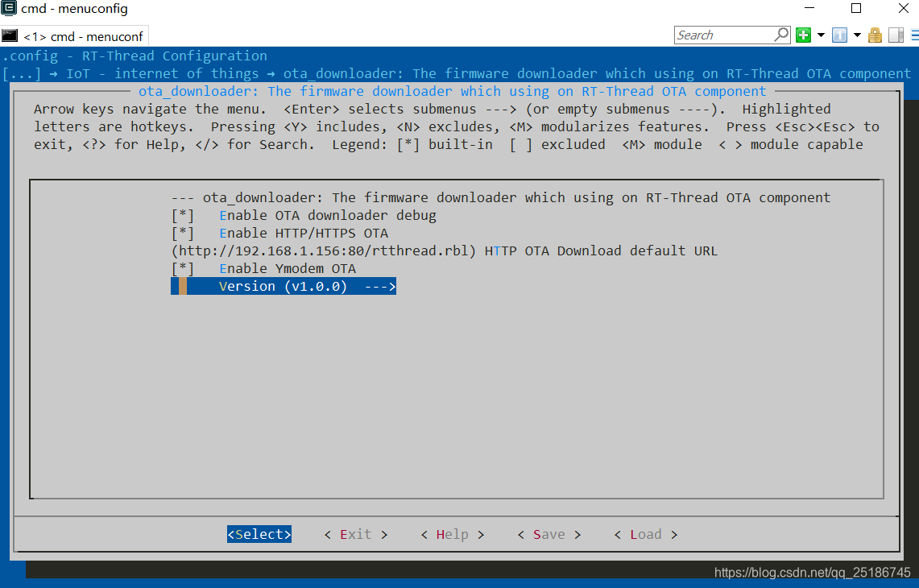Click the green new console plus icon
The image size is (919, 588).
(804, 35)
